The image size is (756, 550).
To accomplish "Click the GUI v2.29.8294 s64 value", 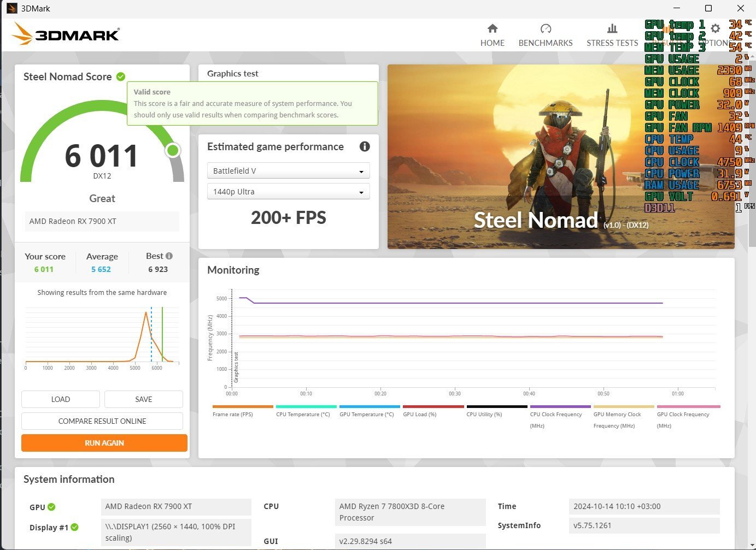I will pyautogui.click(x=410, y=541).
